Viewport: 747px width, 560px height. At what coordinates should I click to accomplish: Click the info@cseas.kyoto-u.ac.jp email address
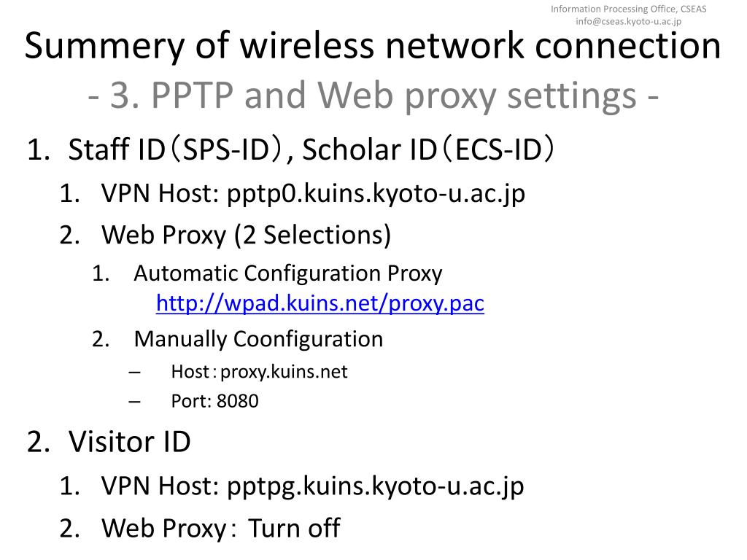tap(628, 21)
